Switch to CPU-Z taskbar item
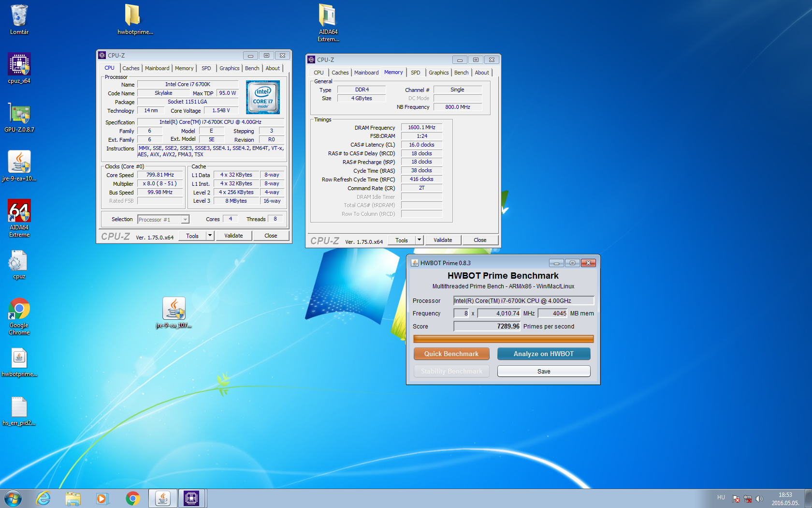812x508 pixels. [192, 498]
